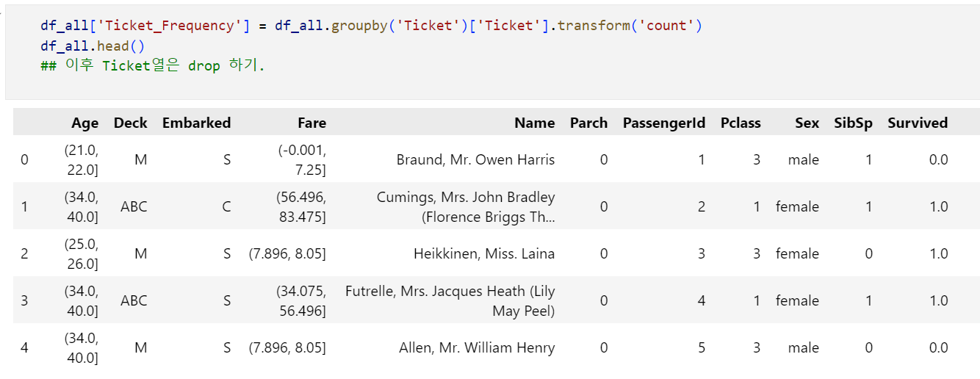Click the PassengerId value 1
Viewport: 980px width, 379px height.
[702, 159]
